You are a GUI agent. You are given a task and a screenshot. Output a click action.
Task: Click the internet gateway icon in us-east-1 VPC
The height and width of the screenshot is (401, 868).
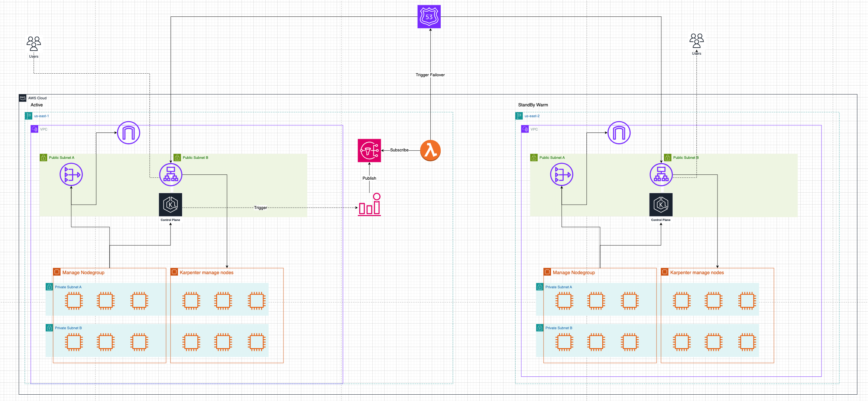(129, 133)
